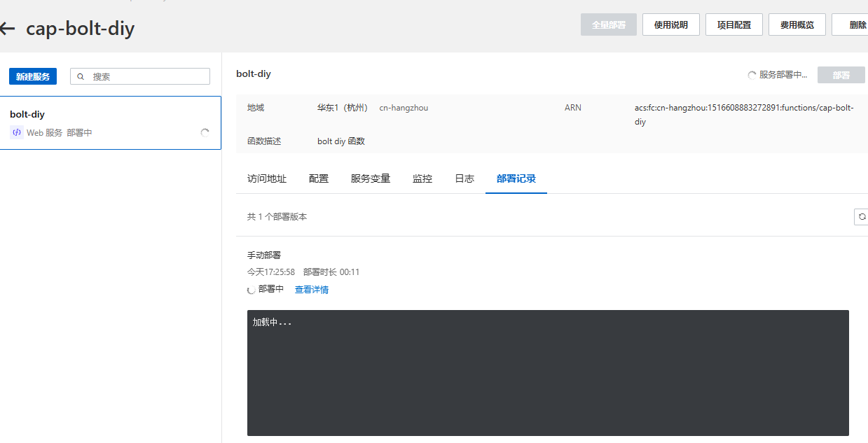The image size is (868, 443).
Task: Click the spinner next to 部署中 status
Action: 252,290
